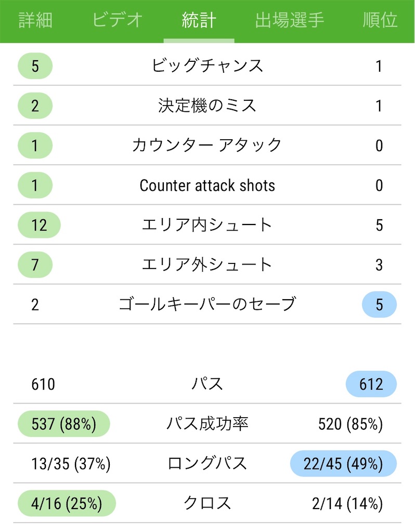415x532 pixels.
Task: Click the ゴールキーパーのセーブ label
Action: (x=207, y=304)
